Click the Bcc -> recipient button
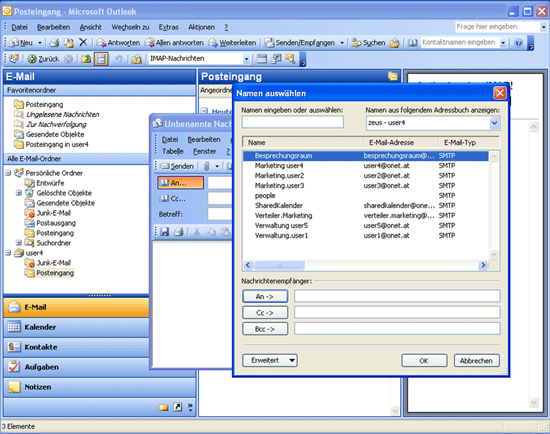550x434 pixels. click(265, 329)
